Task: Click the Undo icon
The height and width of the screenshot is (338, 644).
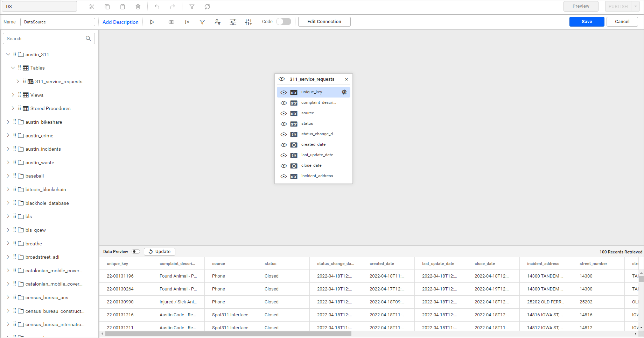Action: 157,6
